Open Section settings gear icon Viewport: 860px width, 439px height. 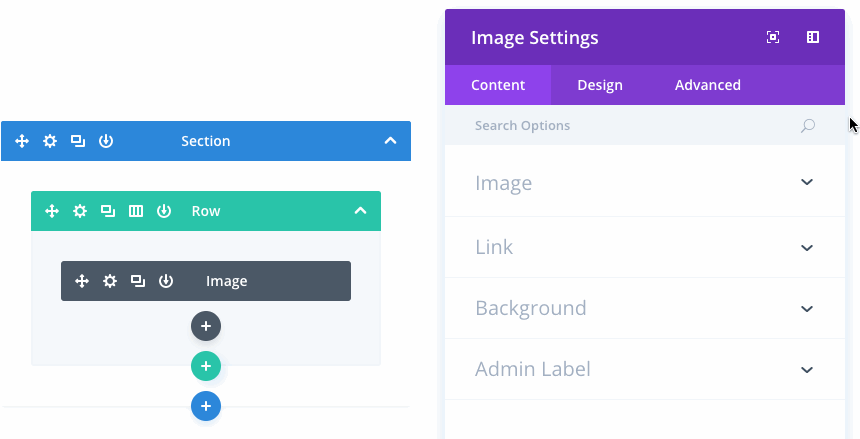click(x=50, y=141)
